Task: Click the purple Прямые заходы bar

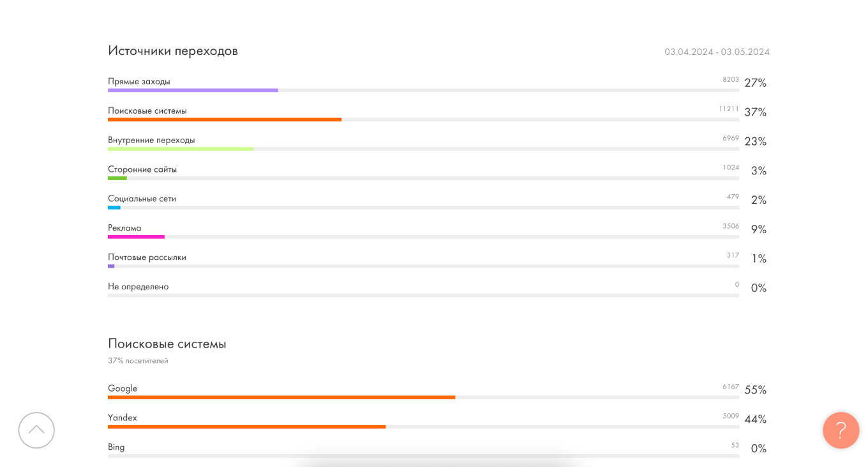Action: tap(193, 90)
